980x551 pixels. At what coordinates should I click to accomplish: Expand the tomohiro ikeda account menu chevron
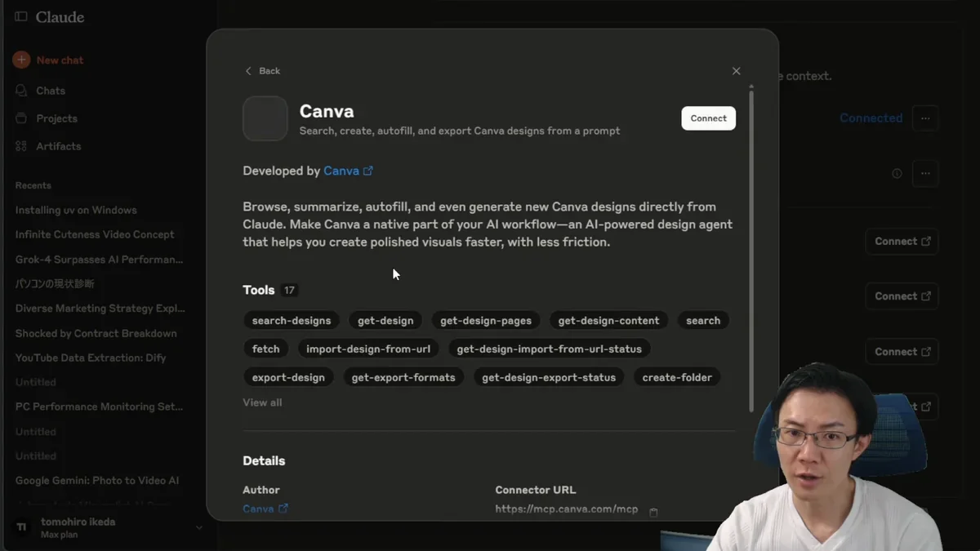198,528
